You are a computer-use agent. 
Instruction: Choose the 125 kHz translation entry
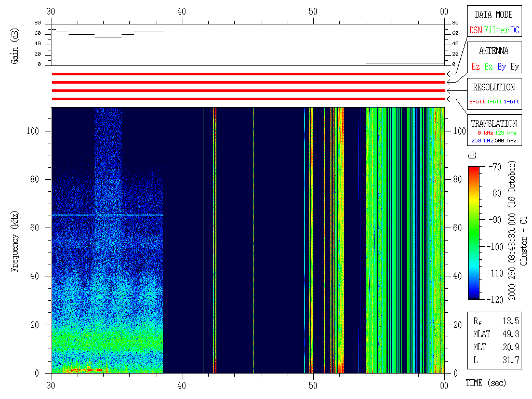tap(505, 134)
